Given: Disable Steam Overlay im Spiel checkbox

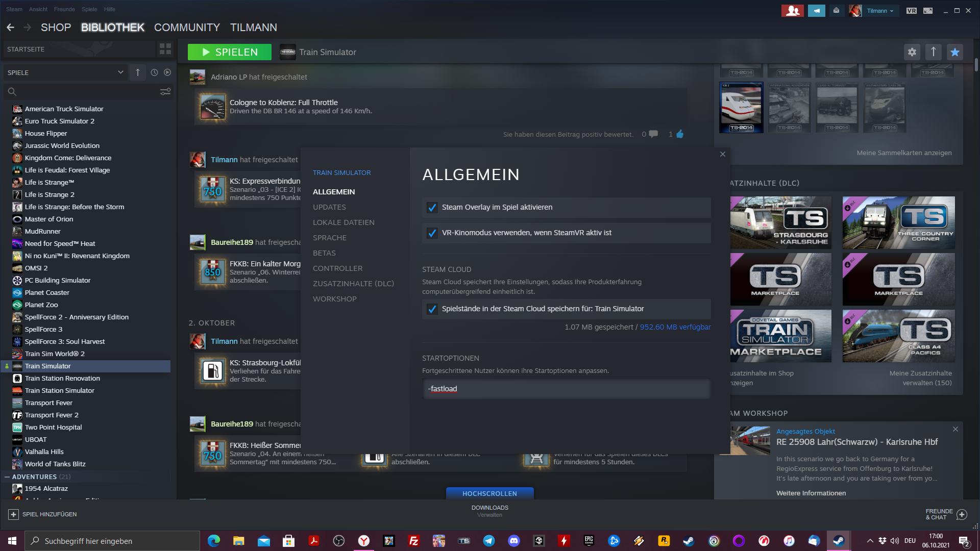Looking at the screenshot, I should click(432, 208).
